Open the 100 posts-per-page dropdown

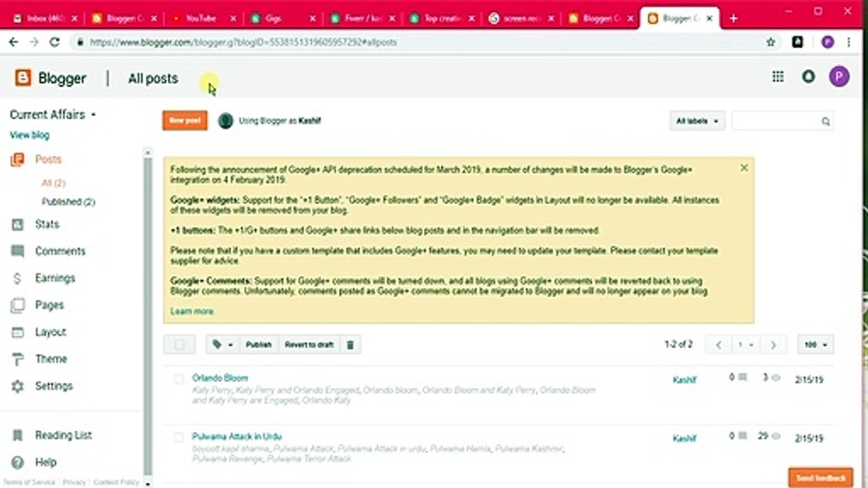pyautogui.click(x=816, y=345)
